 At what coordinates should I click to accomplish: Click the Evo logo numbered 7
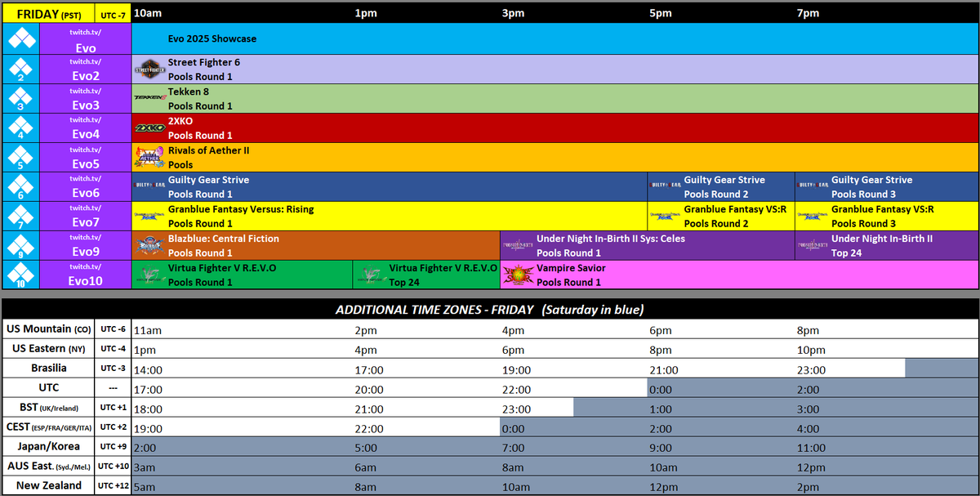[x=20, y=217]
